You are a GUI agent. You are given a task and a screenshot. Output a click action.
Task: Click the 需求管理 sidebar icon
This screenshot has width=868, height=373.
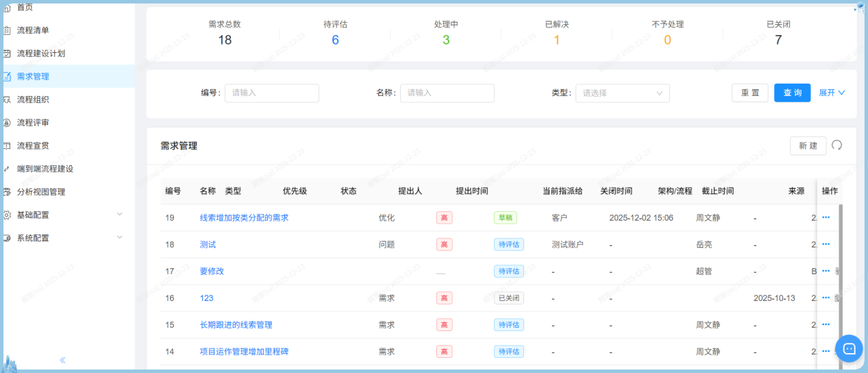click(x=7, y=76)
